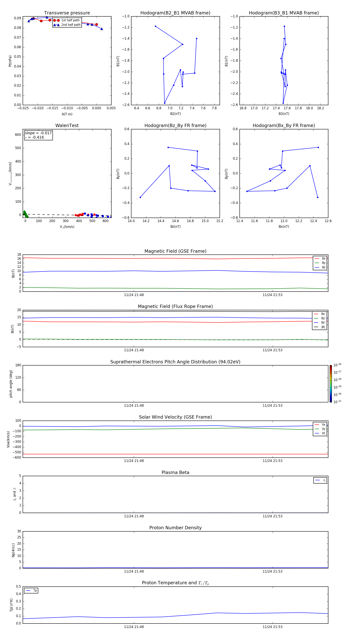The width and height of the screenshot is (351, 644).
Task: Click the By legend entry in GSE magnetic field
Action: coord(320,263)
